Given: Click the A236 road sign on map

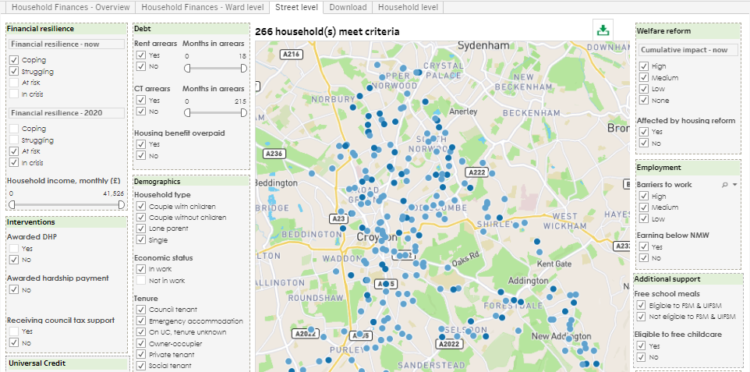Looking at the screenshot, I should pos(275,153).
